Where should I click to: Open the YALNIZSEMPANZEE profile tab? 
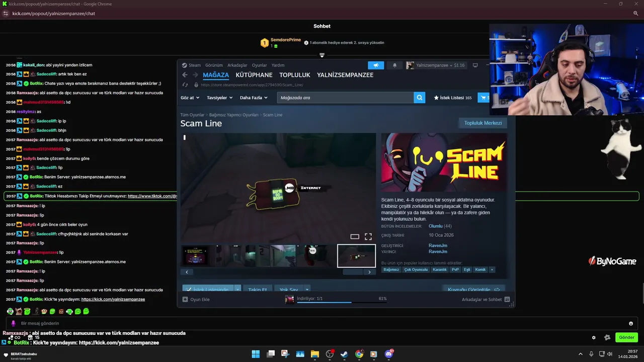click(x=345, y=75)
